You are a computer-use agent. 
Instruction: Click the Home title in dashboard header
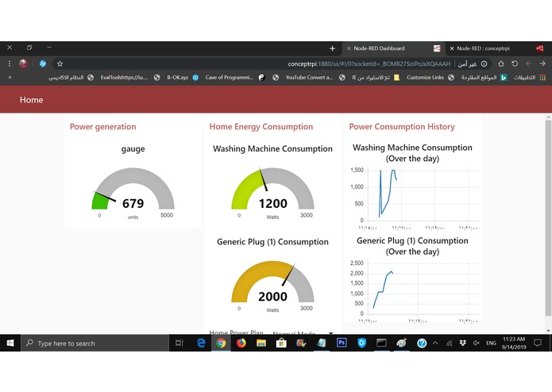coord(31,100)
